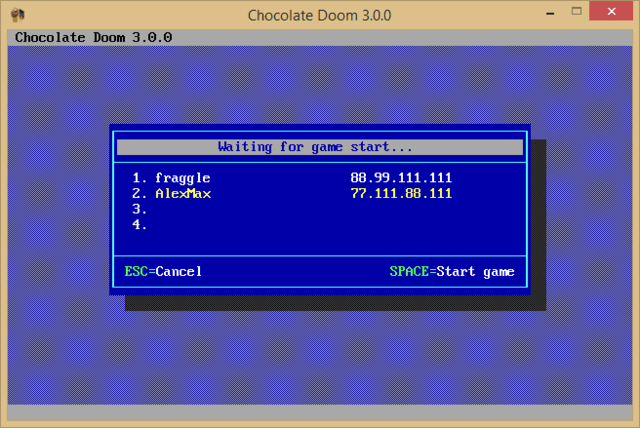Click the gray bar at the bottom

320,412
